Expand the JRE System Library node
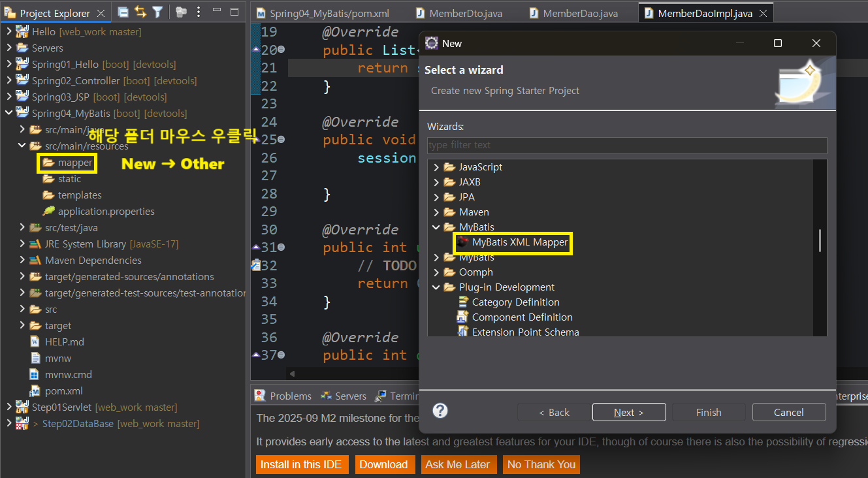The height and width of the screenshot is (478, 868). (x=22, y=244)
